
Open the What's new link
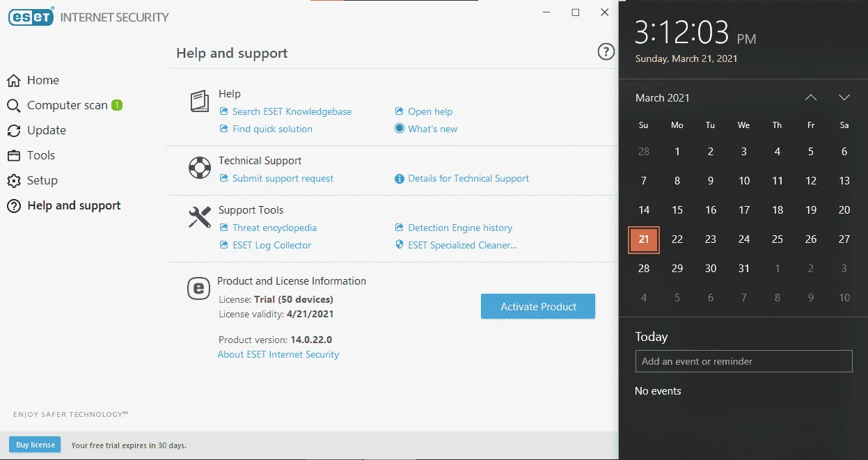(433, 129)
